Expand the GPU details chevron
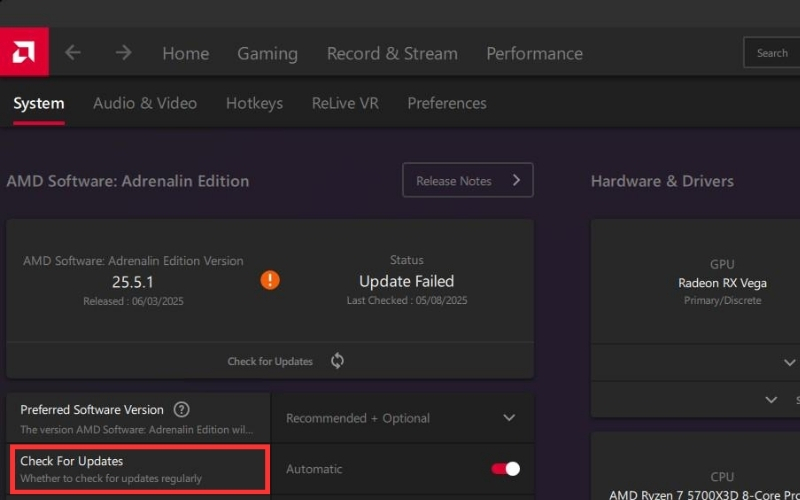This screenshot has height=500, width=800. (790, 363)
